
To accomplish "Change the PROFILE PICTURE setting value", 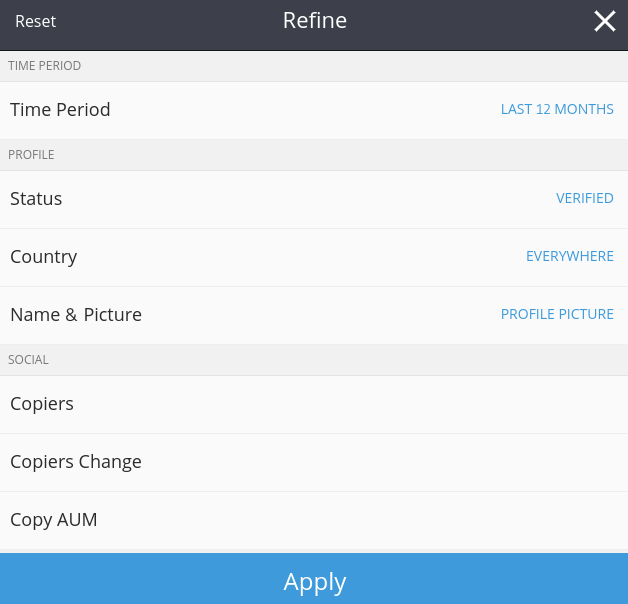I will pyautogui.click(x=557, y=314).
